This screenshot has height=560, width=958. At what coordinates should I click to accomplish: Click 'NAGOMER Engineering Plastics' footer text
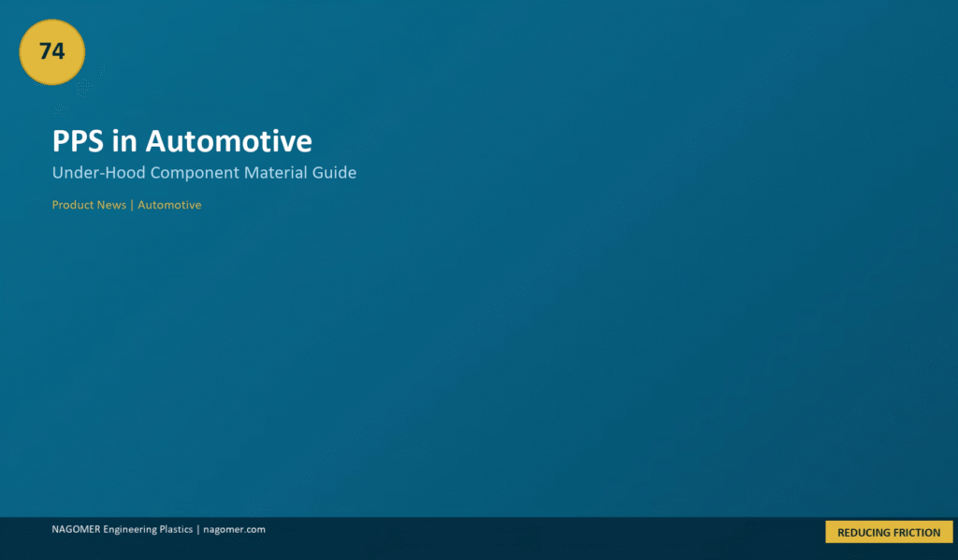pos(123,529)
